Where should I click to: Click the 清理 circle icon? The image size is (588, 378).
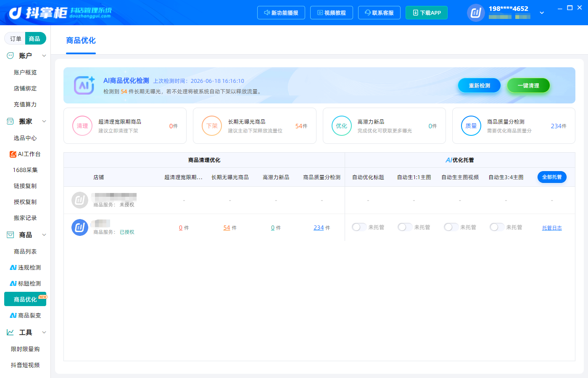[82, 126]
